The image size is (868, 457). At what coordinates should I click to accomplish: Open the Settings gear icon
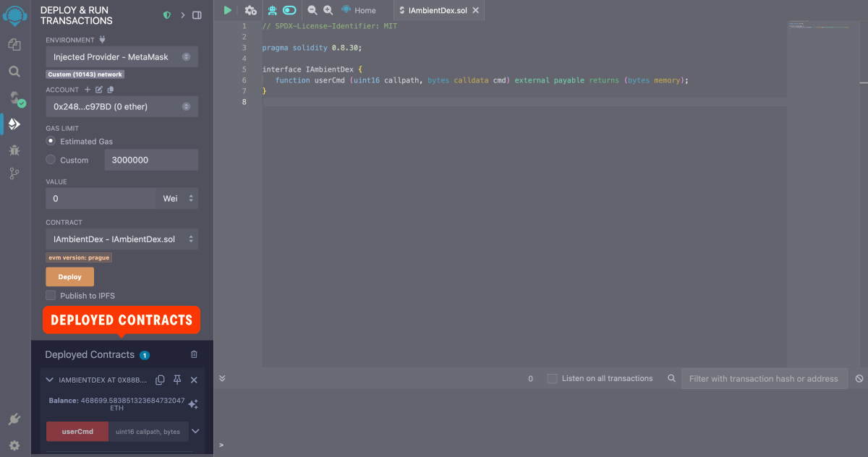coord(14,445)
